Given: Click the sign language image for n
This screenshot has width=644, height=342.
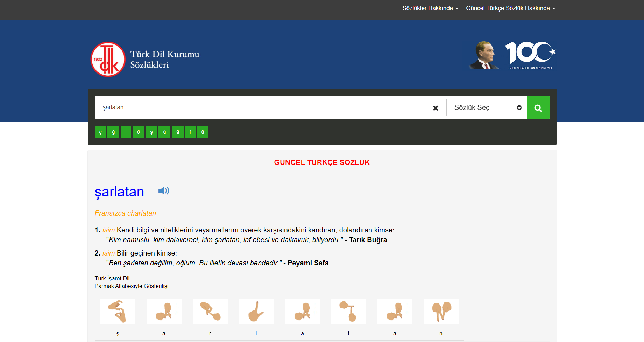Looking at the screenshot, I should 441,311.
